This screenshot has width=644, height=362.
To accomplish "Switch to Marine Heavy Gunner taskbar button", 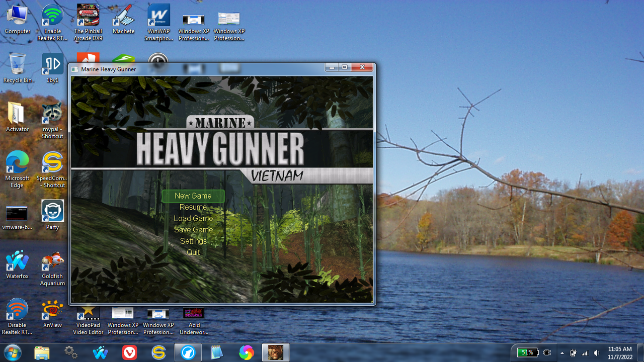I will (x=276, y=352).
